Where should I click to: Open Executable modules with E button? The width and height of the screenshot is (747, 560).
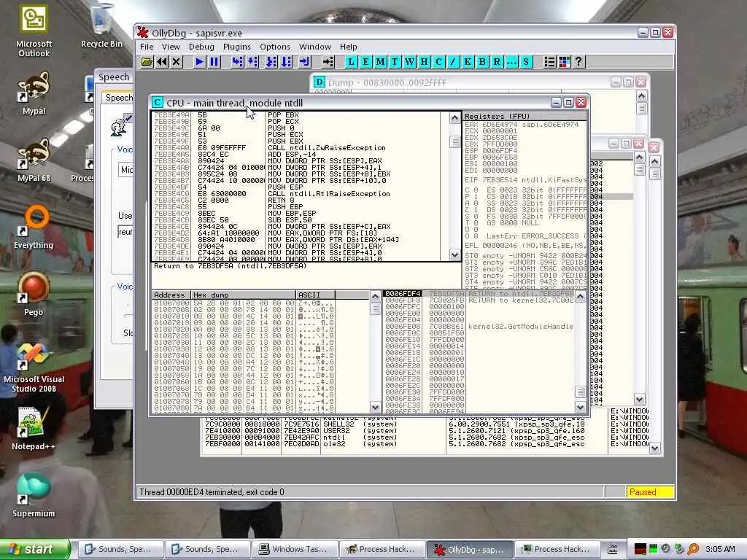coord(365,62)
